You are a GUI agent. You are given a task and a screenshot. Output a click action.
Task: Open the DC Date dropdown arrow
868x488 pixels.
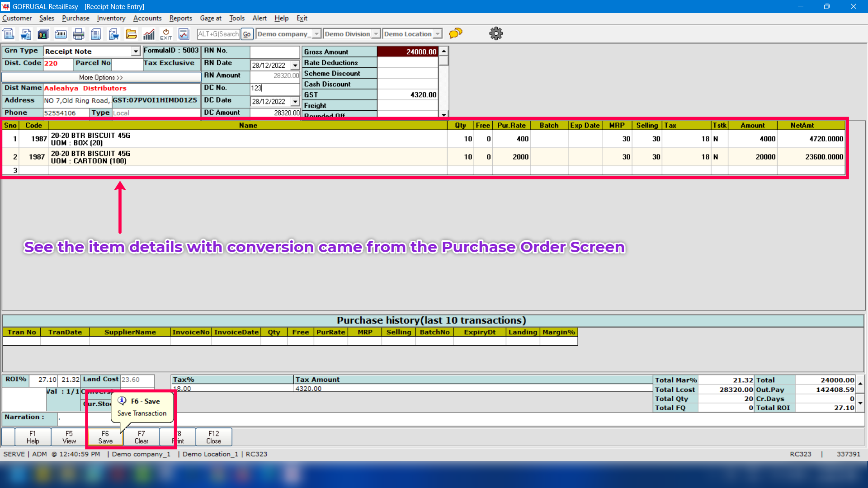pos(295,102)
